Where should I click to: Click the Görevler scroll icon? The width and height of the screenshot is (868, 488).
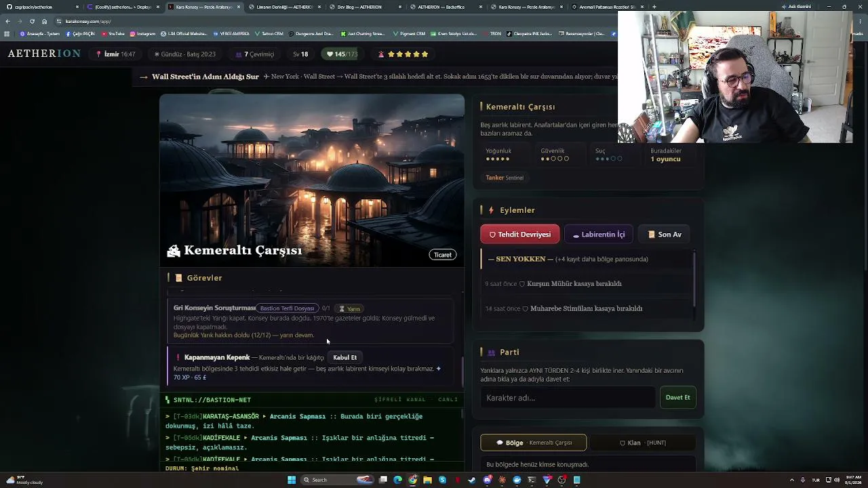(x=179, y=278)
